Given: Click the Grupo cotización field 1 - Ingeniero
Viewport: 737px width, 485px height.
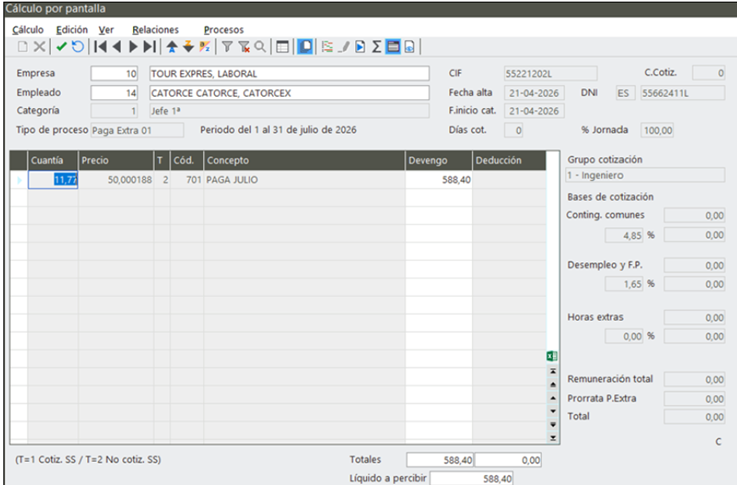Looking at the screenshot, I should pyautogui.click(x=645, y=175).
